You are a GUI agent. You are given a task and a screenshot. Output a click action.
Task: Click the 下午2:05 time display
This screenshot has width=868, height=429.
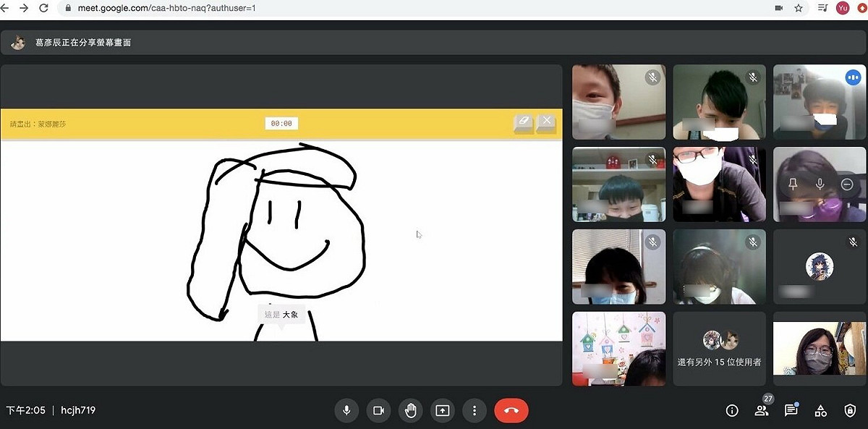coord(26,410)
